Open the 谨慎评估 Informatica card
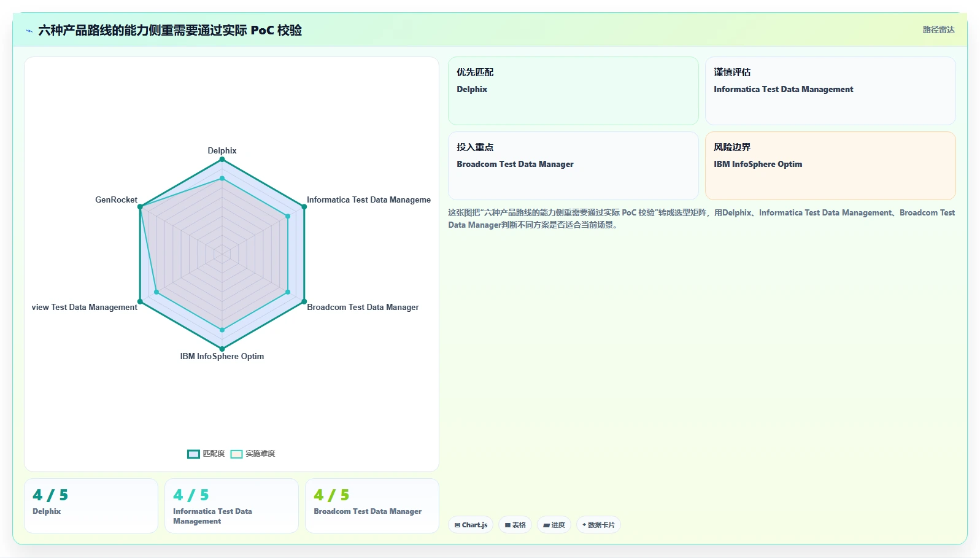Screen dimensions: 980x558 pyautogui.click(x=830, y=91)
